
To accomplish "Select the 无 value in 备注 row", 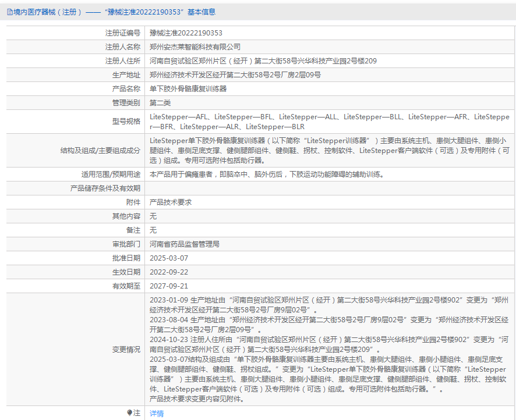I will tap(153, 230).
